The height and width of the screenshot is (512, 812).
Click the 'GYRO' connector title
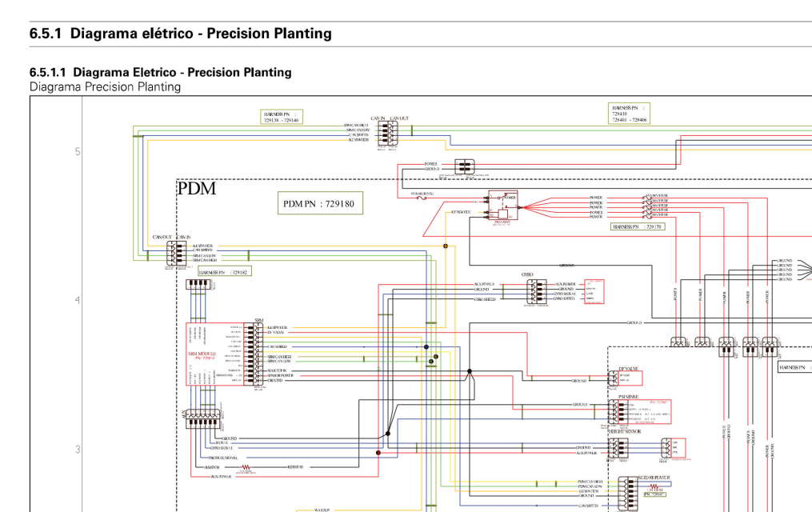(x=527, y=275)
